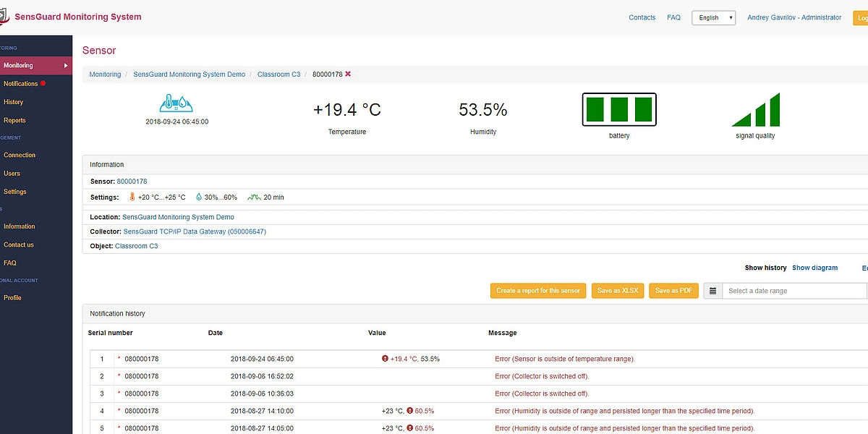Open Reports in the sidebar
This screenshot has width=868, height=434.
click(14, 120)
